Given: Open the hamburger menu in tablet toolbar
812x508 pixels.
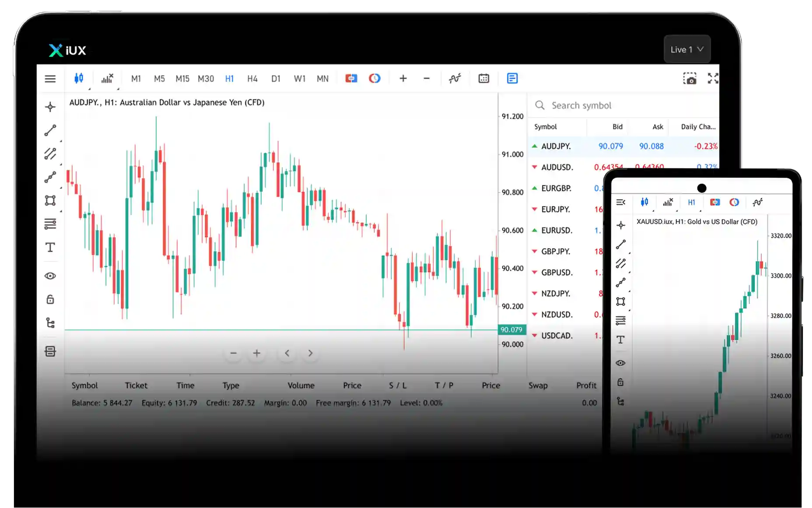Looking at the screenshot, I should 50,79.
